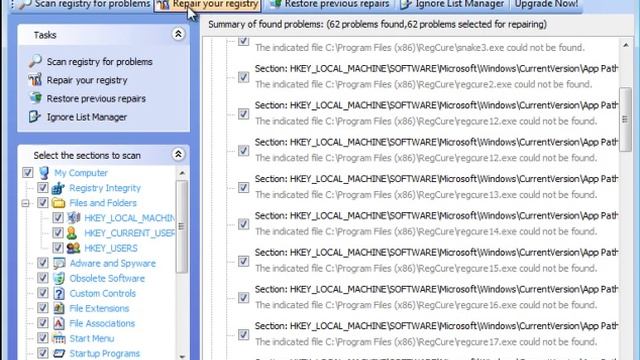Click the HKEY_LOCAL_MACHINE icon in tree
Image resolution: width=640 pixels, height=360 pixels.
coord(73,218)
